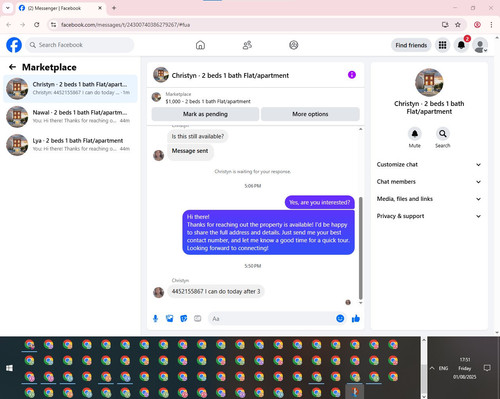Select the Messenger | Facebook tab
The height and width of the screenshot is (399, 500).
click(x=61, y=8)
